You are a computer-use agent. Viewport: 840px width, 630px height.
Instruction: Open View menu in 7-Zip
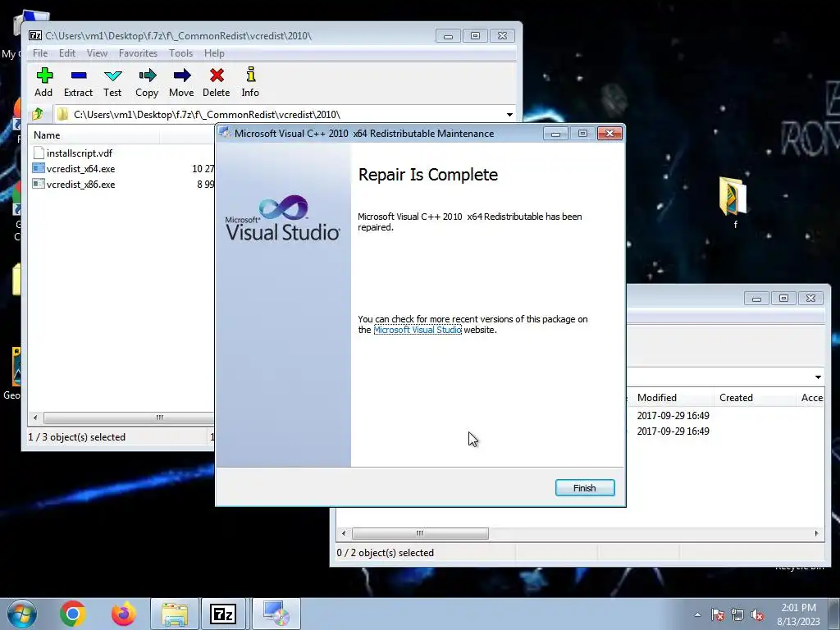[97, 53]
